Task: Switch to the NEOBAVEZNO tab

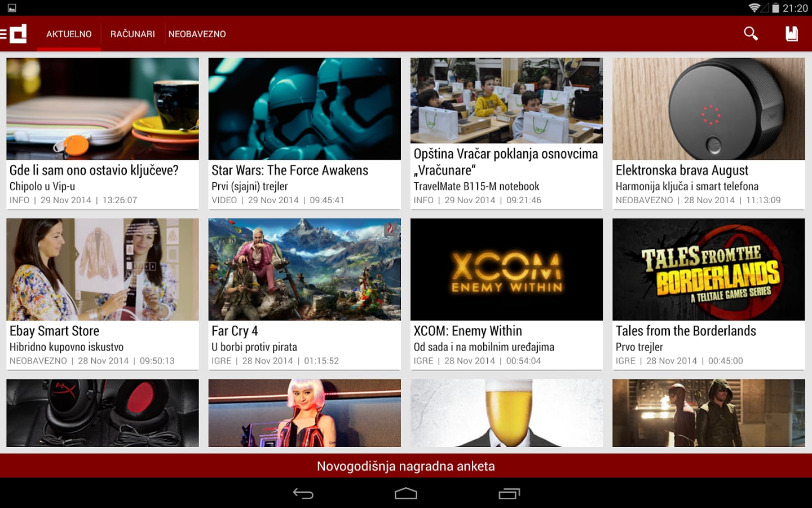Action: [x=197, y=34]
